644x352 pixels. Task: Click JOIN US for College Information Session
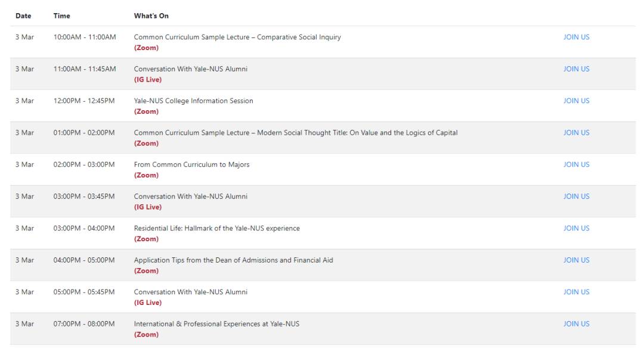pos(576,101)
